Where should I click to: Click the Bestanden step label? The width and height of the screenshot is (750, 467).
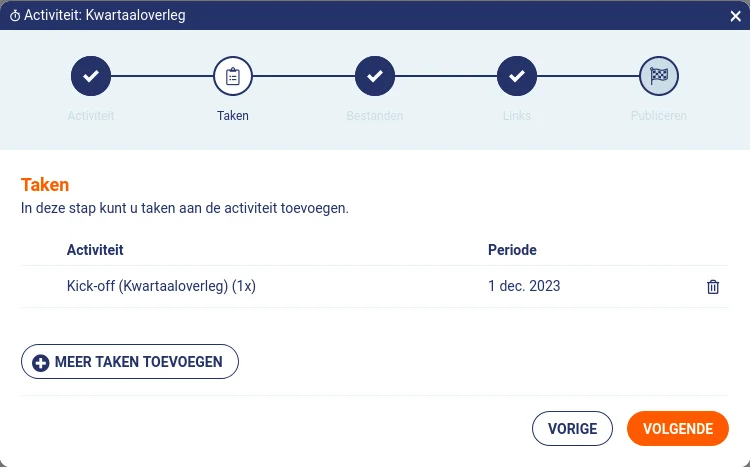point(375,116)
